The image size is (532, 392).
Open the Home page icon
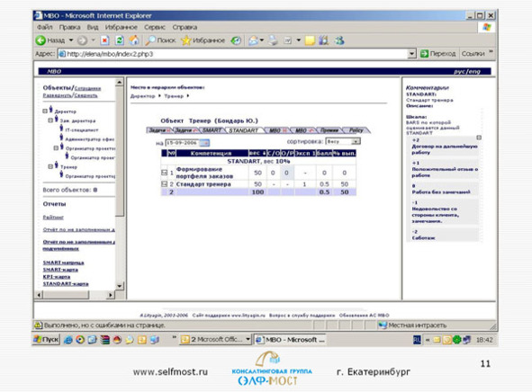[x=134, y=40]
